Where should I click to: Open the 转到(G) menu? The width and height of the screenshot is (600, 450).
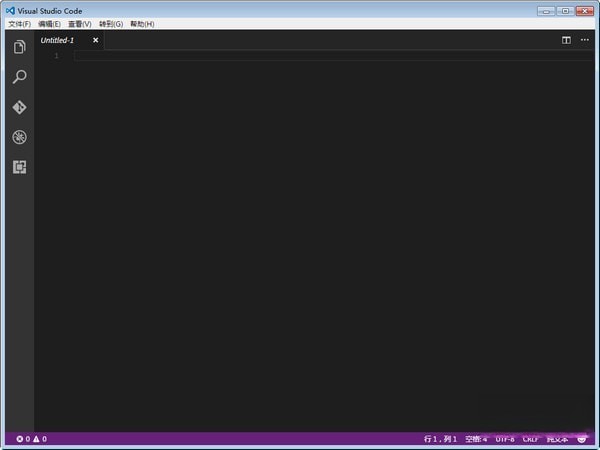click(111, 24)
